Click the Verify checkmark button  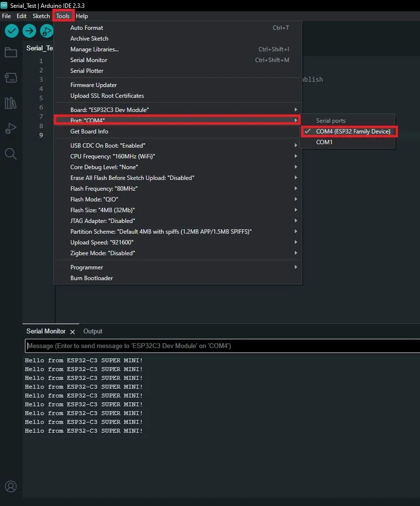coord(12,31)
